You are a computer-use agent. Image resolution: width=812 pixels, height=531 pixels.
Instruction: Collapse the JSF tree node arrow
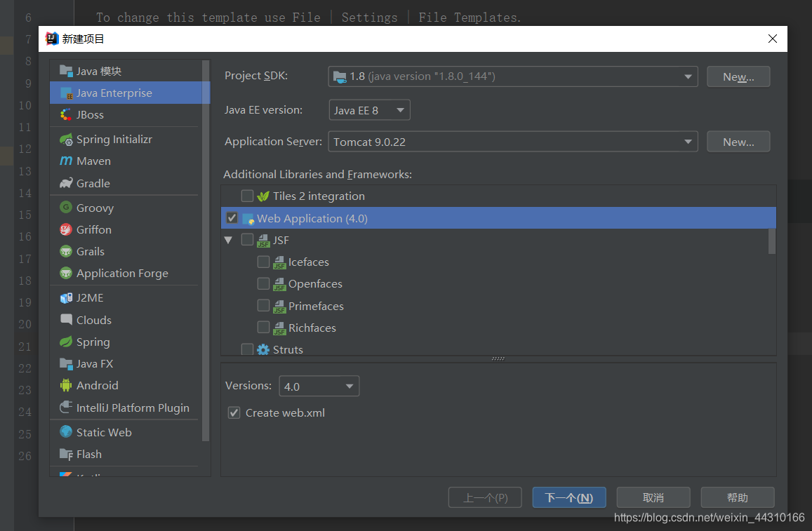(228, 240)
